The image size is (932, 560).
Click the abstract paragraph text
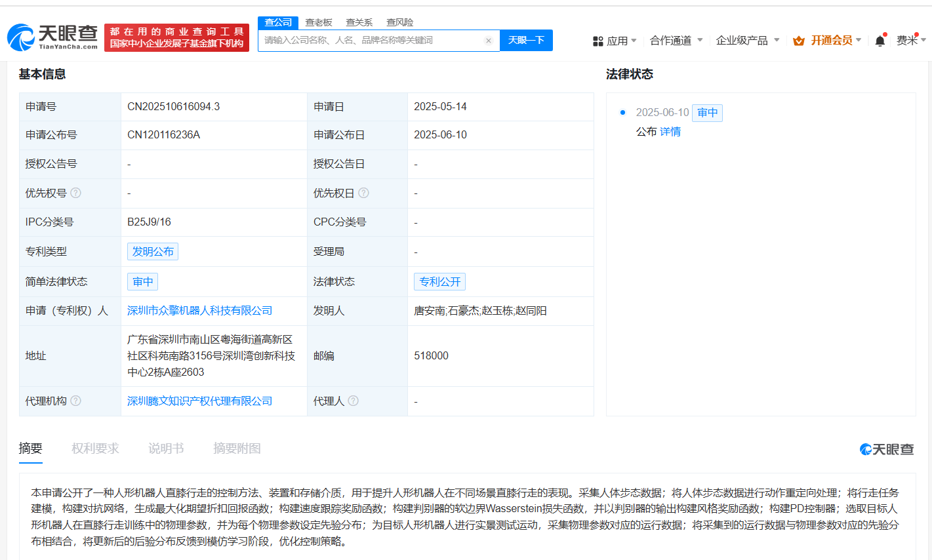(x=465, y=517)
